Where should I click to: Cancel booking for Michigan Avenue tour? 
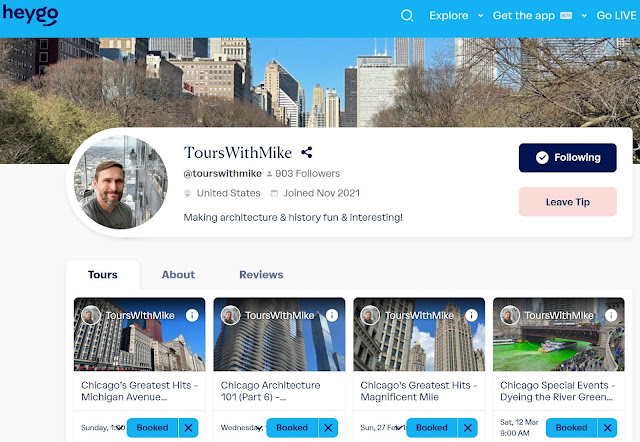click(x=189, y=428)
